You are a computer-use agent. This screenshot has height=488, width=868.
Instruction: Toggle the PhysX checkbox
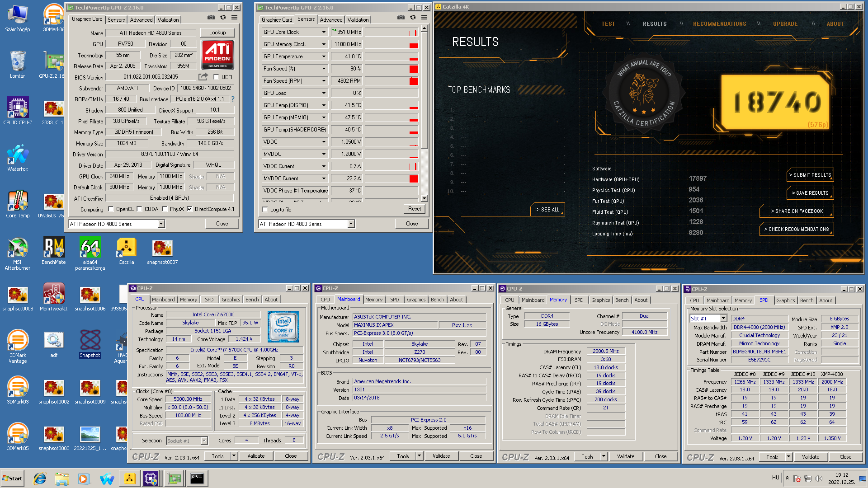point(165,209)
